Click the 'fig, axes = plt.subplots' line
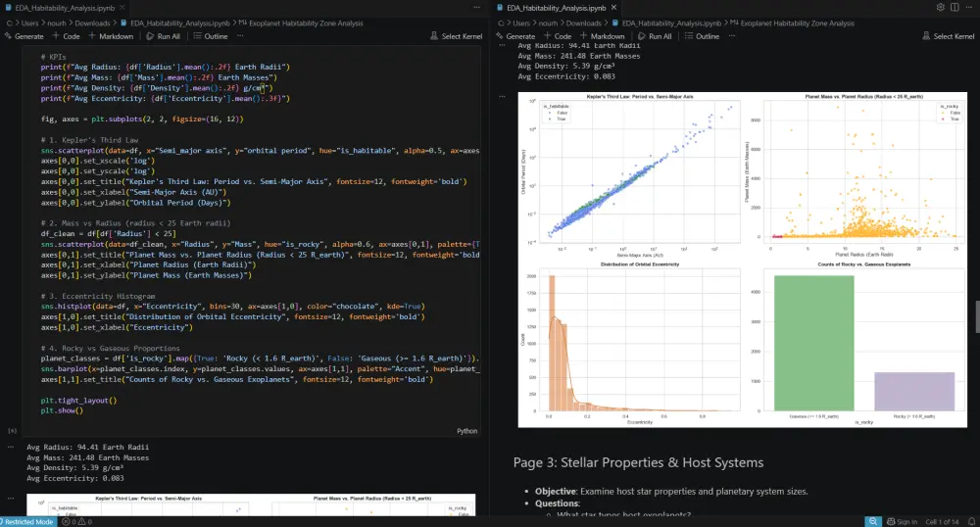The height and width of the screenshot is (527, 980). pos(142,119)
